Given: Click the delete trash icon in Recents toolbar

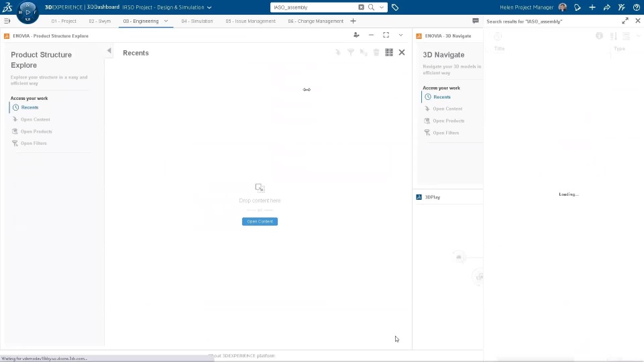Looking at the screenshot, I should pyautogui.click(x=376, y=52).
